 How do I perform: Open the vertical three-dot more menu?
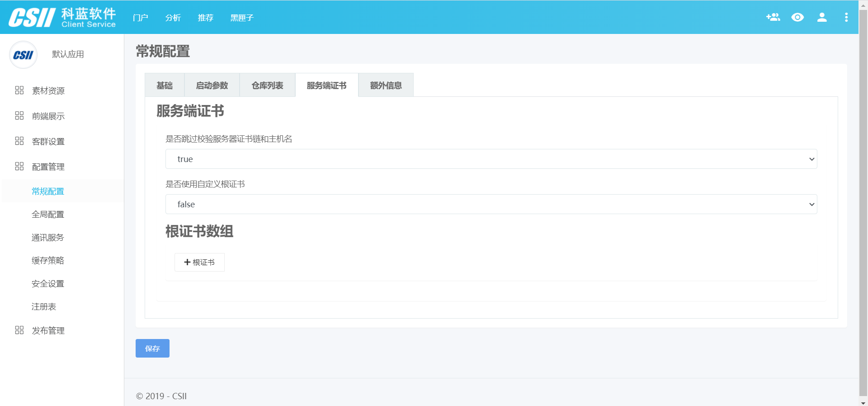(846, 17)
